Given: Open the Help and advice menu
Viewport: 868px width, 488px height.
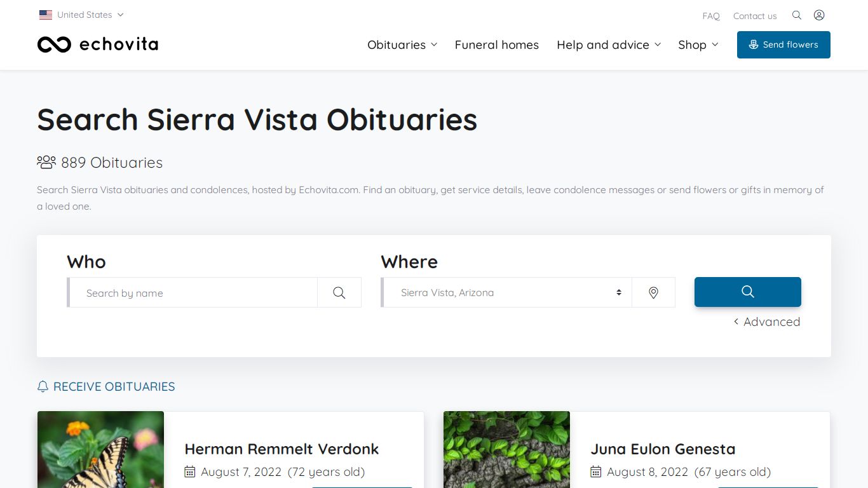Looking at the screenshot, I should tap(609, 44).
